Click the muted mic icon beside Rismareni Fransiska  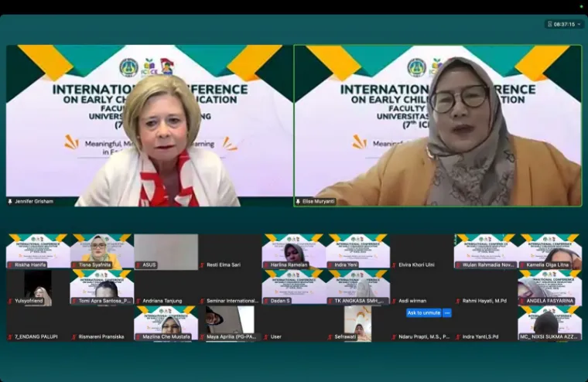click(74, 337)
